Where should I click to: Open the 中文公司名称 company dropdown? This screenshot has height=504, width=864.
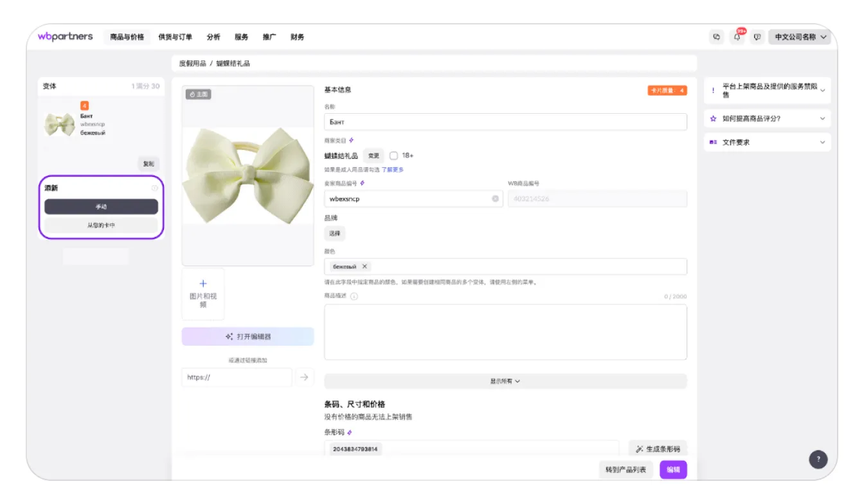(800, 37)
